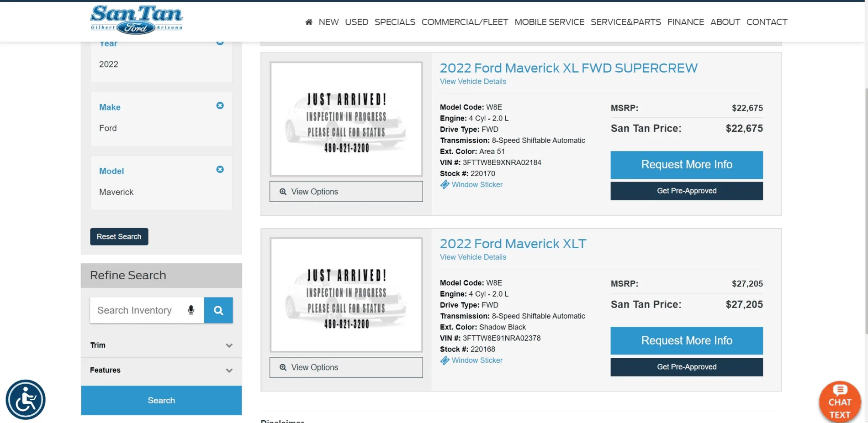Open the USED menu
The width and height of the screenshot is (868, 423).
[x=357, y=22]
